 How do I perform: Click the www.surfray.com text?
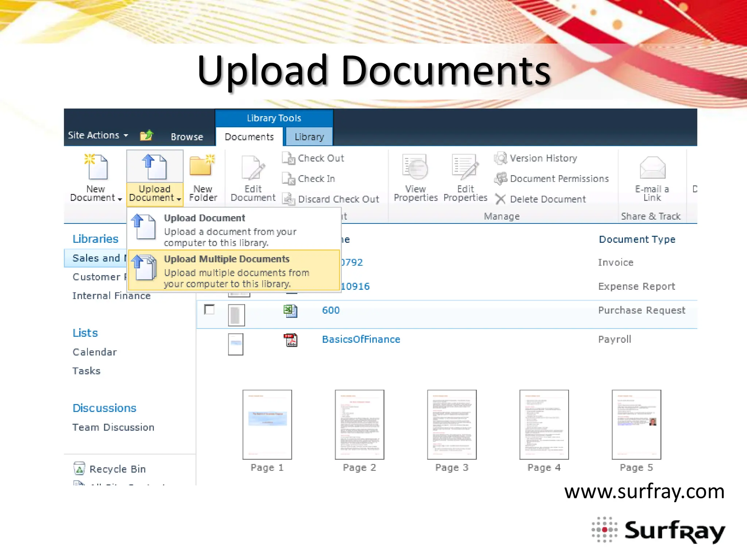(x=645, y=491)
